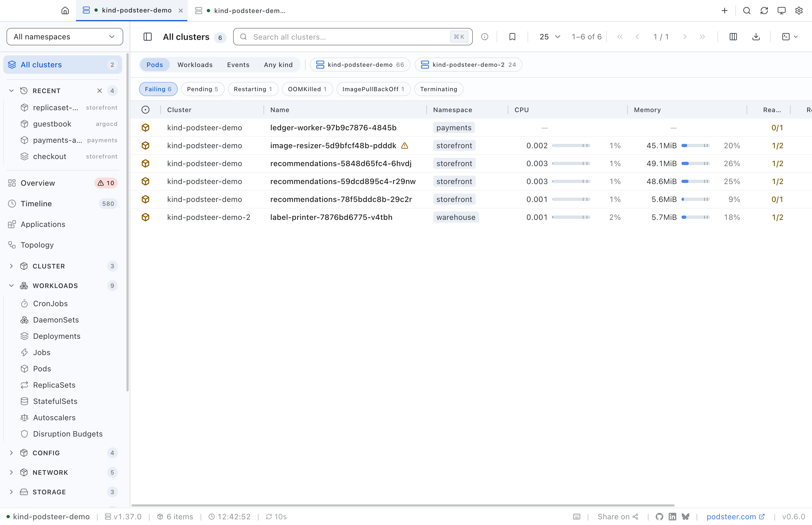
Task: Clear the Recent list with X
Action: (x=99, y=91)
